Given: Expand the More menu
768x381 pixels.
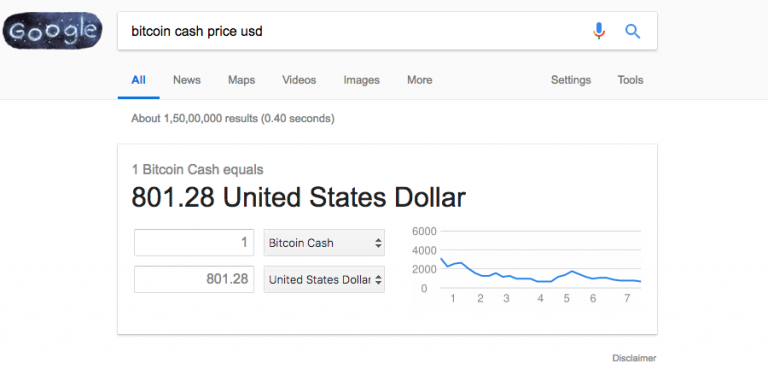Looking at the screenshot, I should [419, 80].
